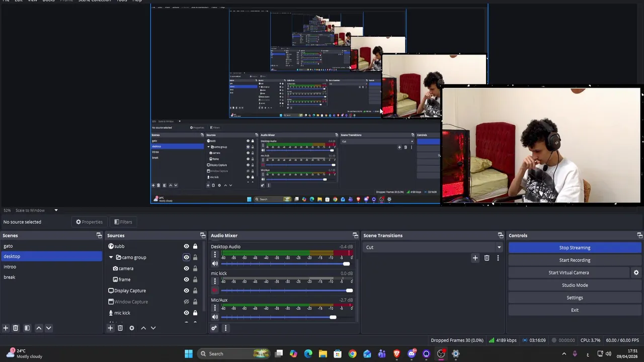Open the virtual camera settings gear
644x362 pixels.
point(636,273)
